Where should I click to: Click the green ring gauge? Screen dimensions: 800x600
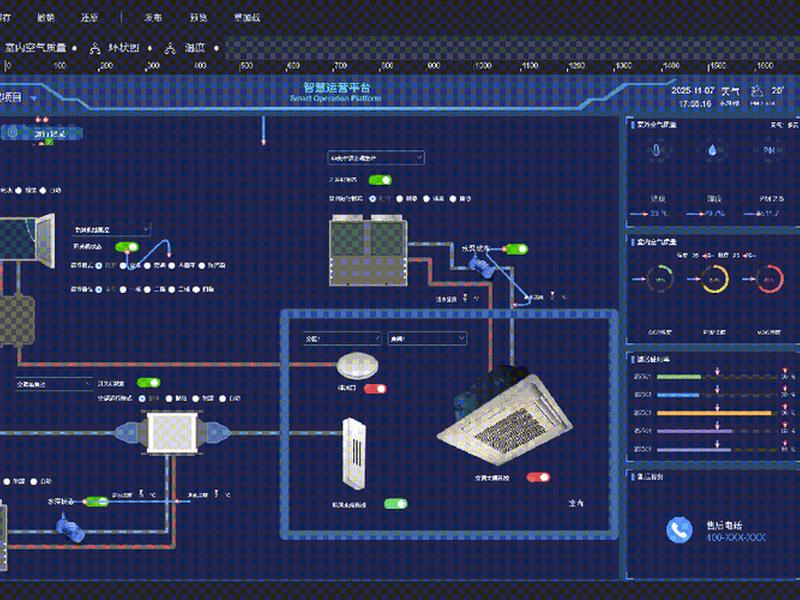[x=660, y=279]
